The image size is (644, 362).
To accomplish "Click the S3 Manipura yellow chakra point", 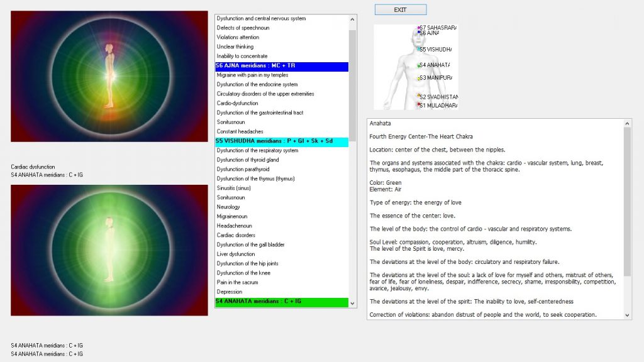I will coord(419,78).
